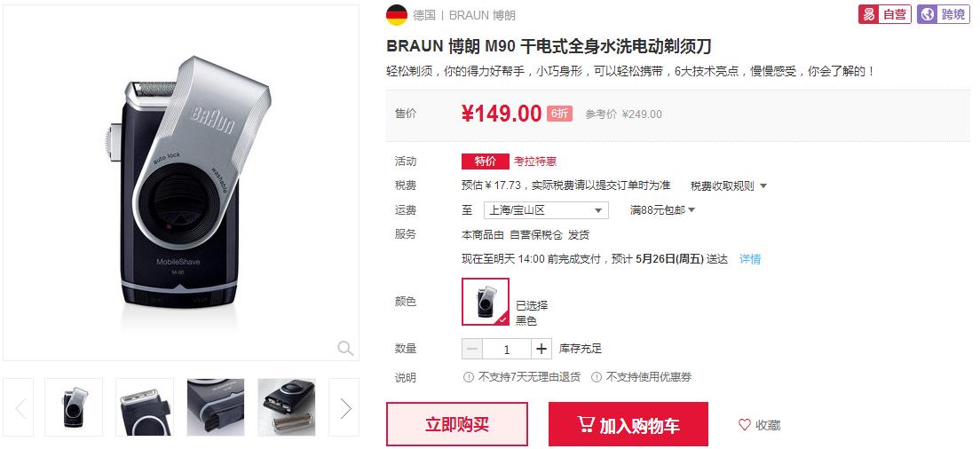The image size is (980, 449).
Task: Expand the 税费收取规则 dropdown
Action: click(x=728, y=185)
